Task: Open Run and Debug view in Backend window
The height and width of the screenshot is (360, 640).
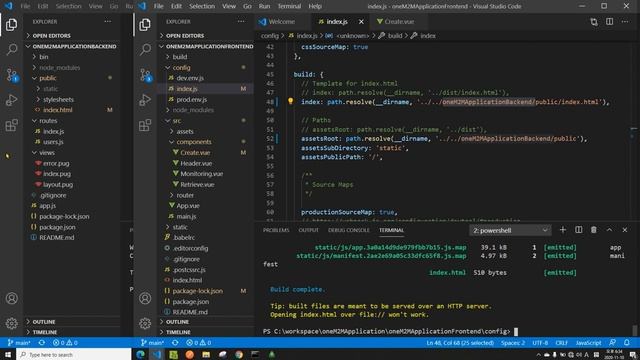Action: pyautogui.click(x=11, y=100)
